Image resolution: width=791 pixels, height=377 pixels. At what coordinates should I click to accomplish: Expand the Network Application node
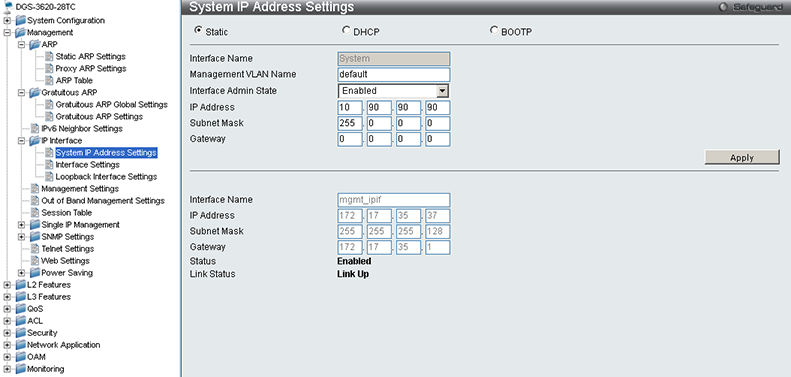click(7, 345)
